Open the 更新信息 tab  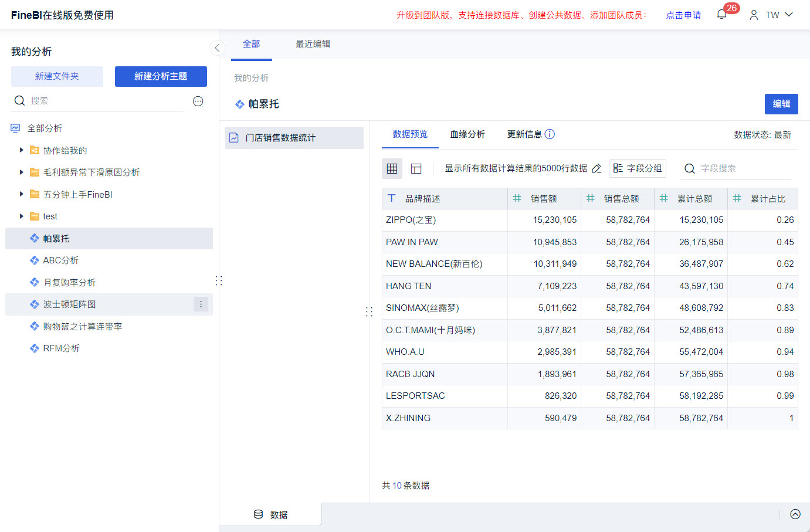point(524,134)
